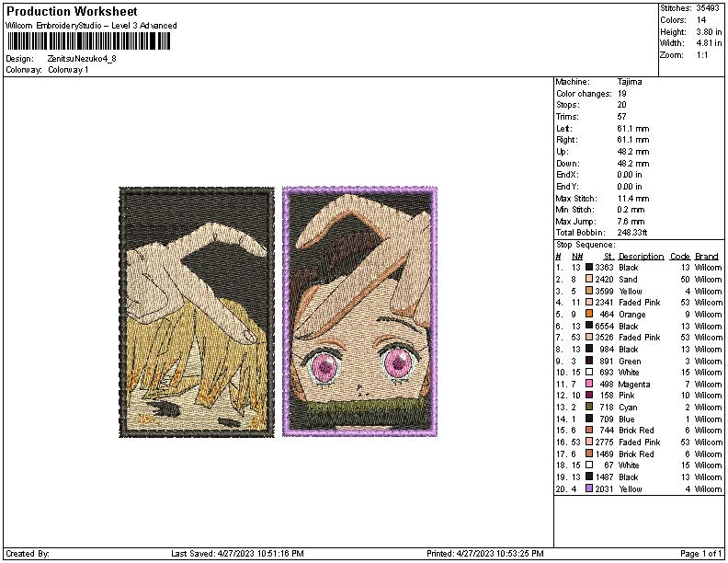Image resolution: width=728 pixels, height=563 pixels.
Task: Select the purple swatch in stop row 20
Action: 589,488
